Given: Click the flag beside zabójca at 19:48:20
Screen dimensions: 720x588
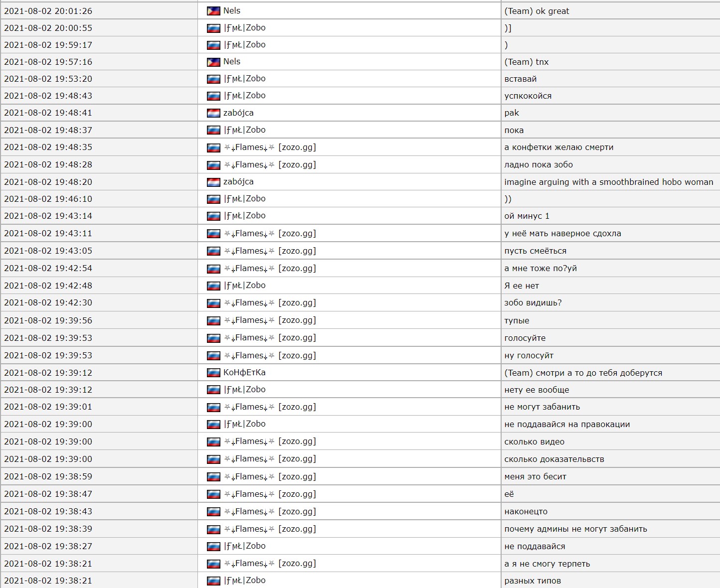Looking at the screenshot, I should pos(213,182).
